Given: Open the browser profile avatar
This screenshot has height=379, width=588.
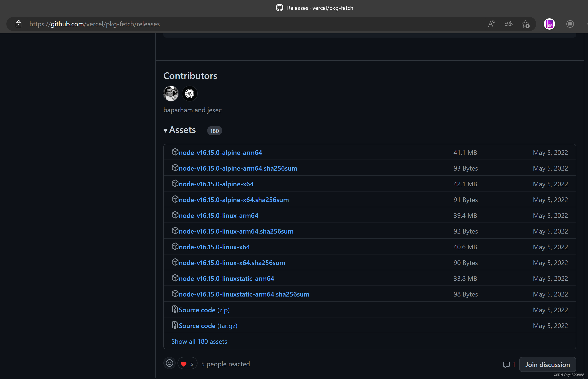Looking at the screenshot, I should pyautogui.click(x=549, y=24).
